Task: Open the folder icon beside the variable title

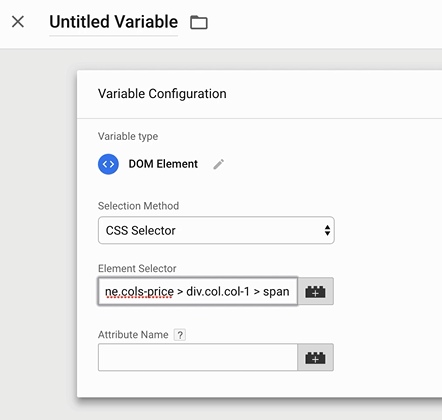Action: point(199,23)
